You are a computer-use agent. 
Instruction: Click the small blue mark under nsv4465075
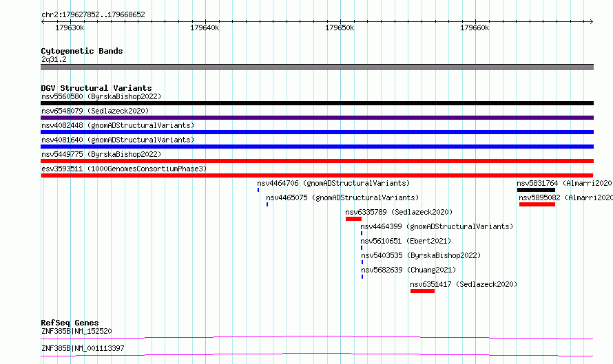click(267, 204)
